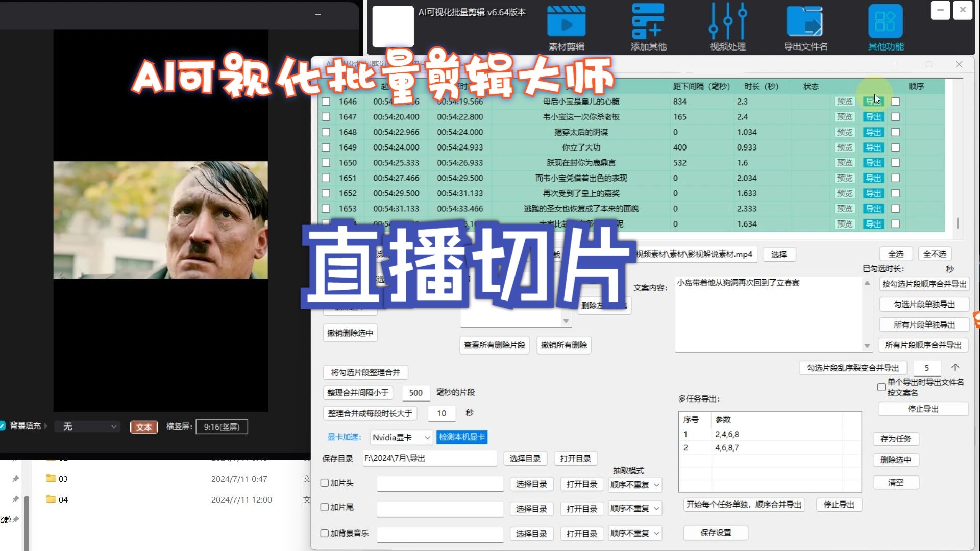Viewport: 980px width, 551px height.
Task: Click the app logo thumbnail in the title bar
Action: 393,26
